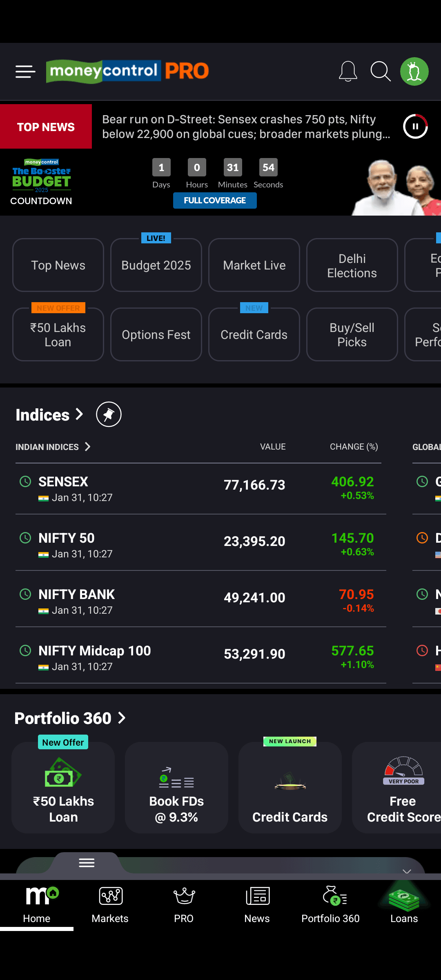Tap the red TOP NEWS label

click(x=46, y=127)
